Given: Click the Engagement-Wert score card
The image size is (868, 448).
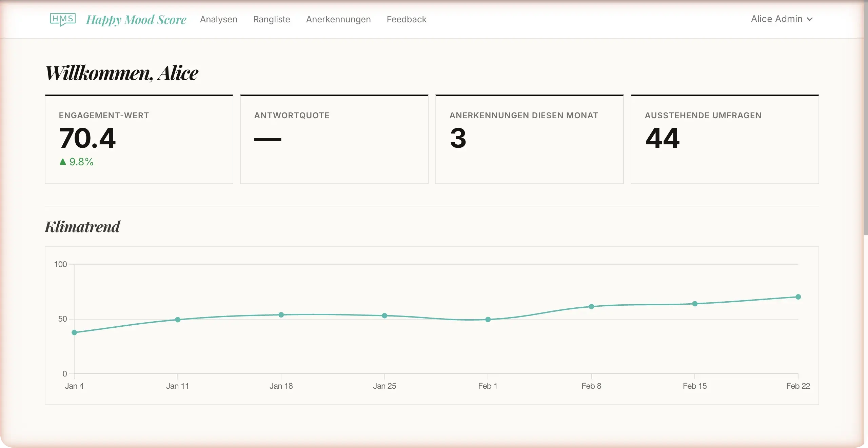Looking at the screenshot, I should pyautogui.click(x=139, y=139).
